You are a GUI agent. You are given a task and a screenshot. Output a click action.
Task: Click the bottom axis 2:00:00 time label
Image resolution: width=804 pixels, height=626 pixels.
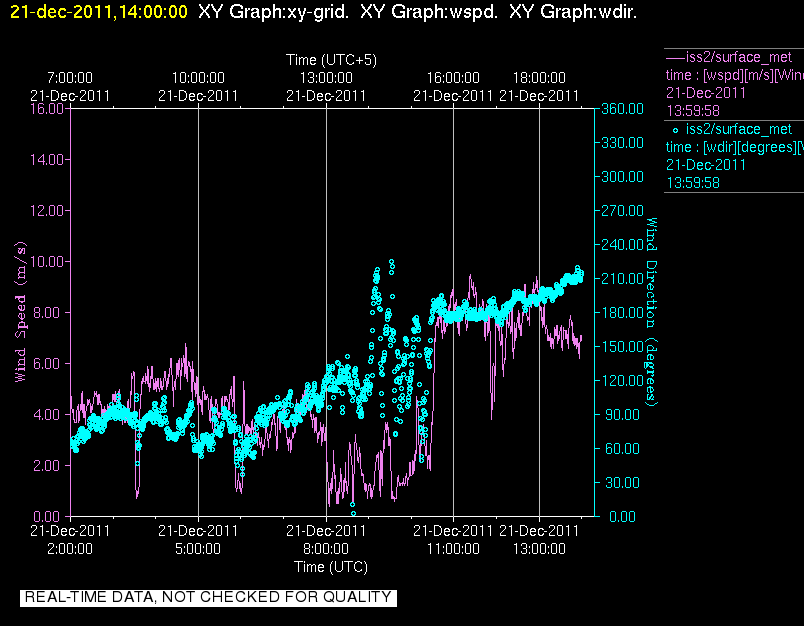[70, 549]
